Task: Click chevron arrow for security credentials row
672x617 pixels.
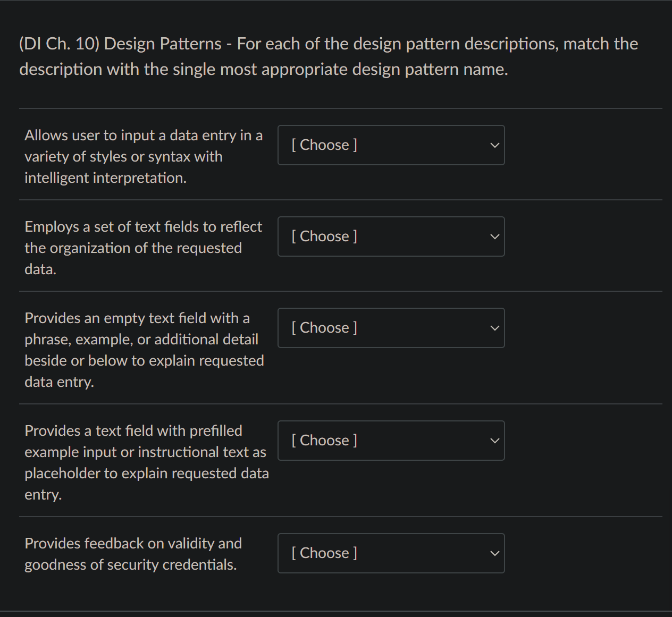Action: 494,553
